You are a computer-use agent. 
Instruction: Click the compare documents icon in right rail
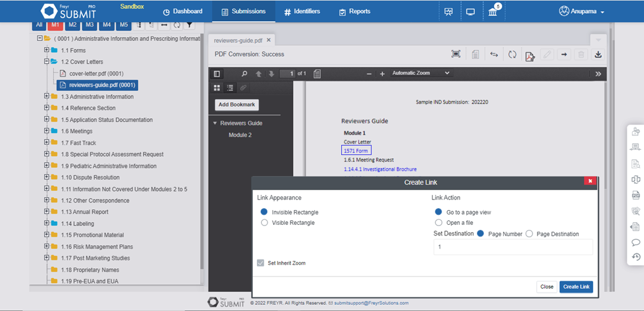click(635, 180)
